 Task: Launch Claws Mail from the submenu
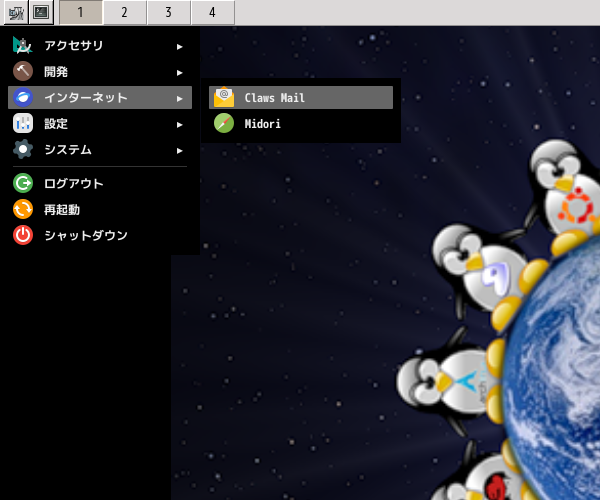[x=301, y=98]
